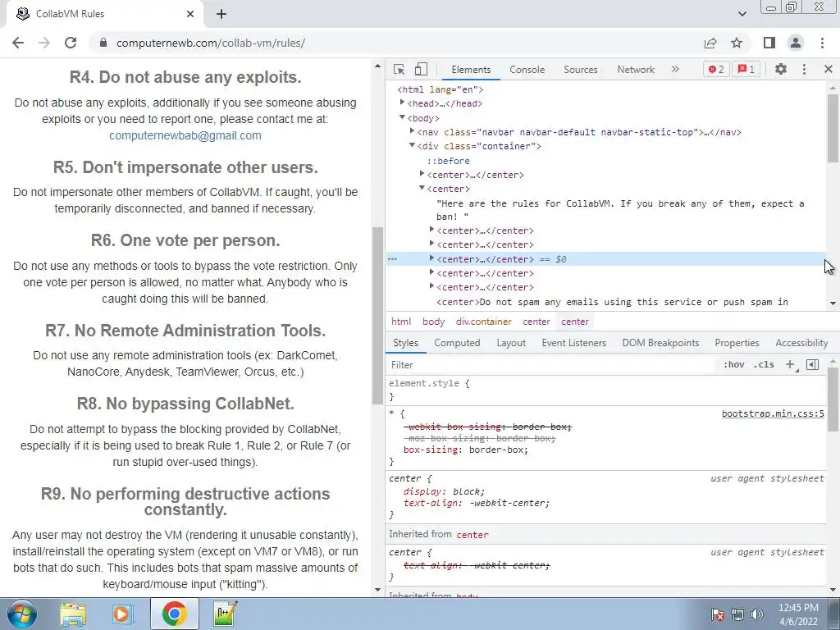
Task: Switch to the Console tab
Action: [527, 69]
